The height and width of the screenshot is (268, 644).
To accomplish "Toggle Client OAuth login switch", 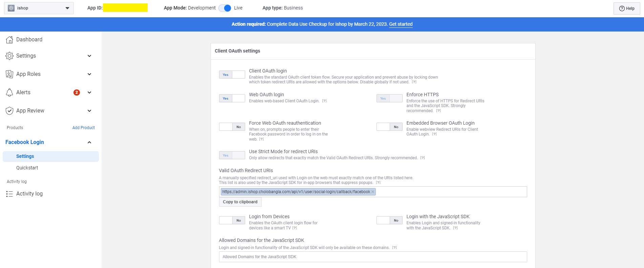I will pyautogui.click(x=232, y=75).
